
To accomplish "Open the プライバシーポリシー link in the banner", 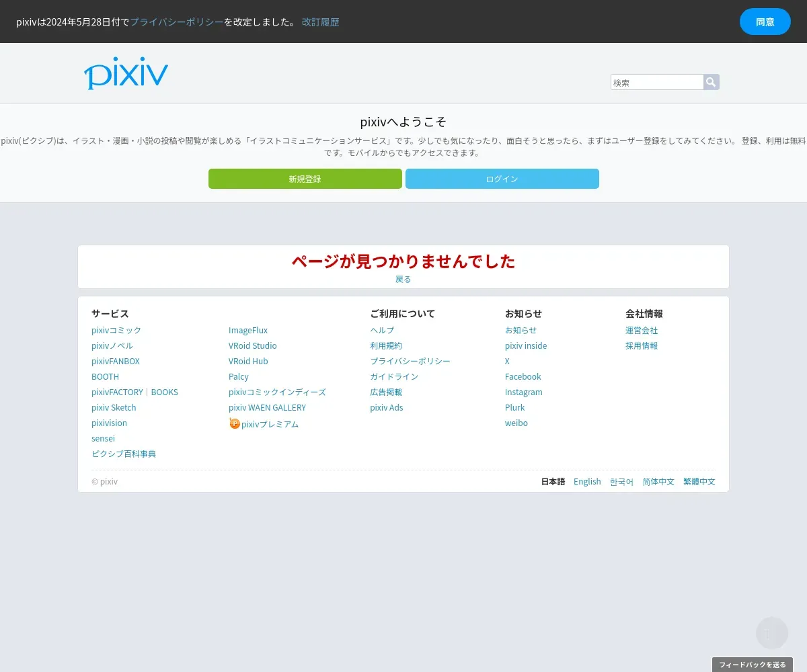I will [177, 22].
